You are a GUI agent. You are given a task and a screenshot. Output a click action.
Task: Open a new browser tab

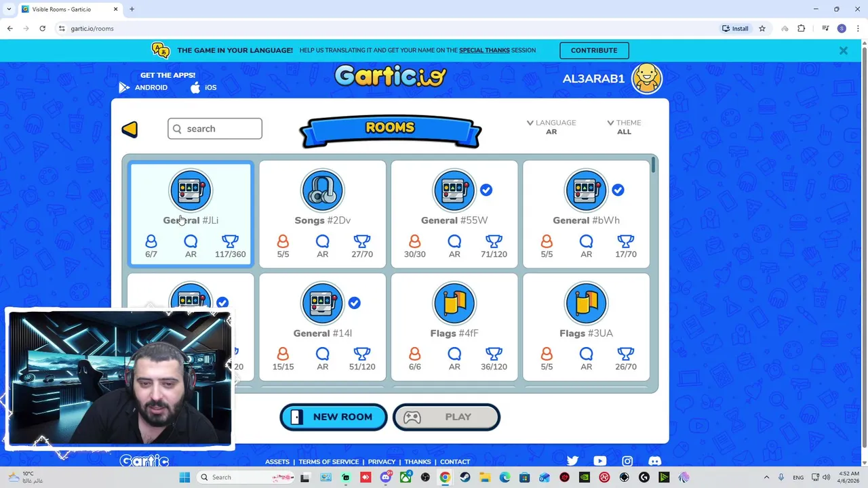coord(132,9)
